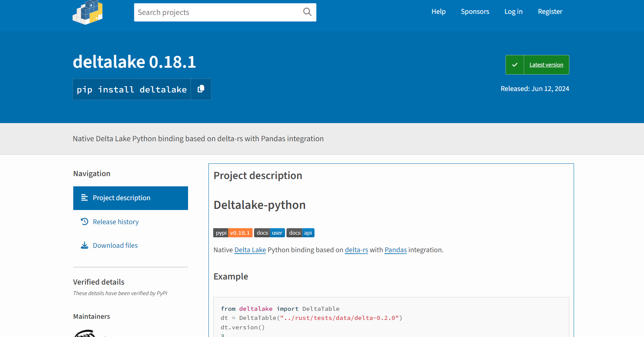Click the Download files arrow icon

(x=85, y=245)
